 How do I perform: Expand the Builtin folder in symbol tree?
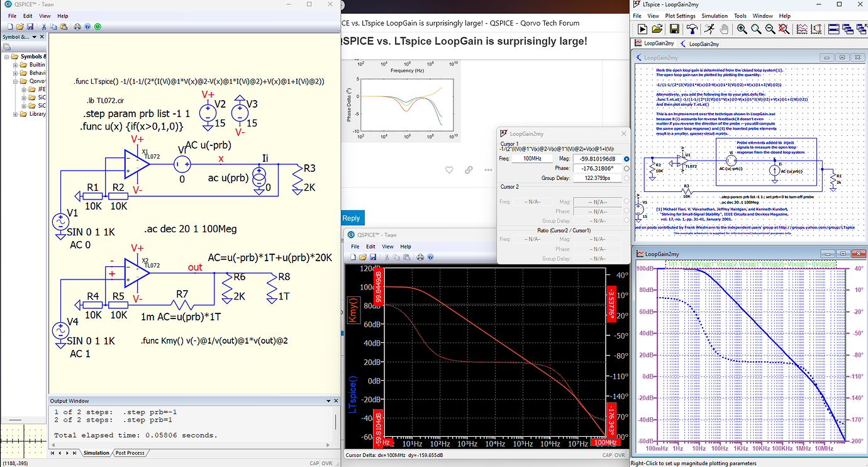point(14,65)
